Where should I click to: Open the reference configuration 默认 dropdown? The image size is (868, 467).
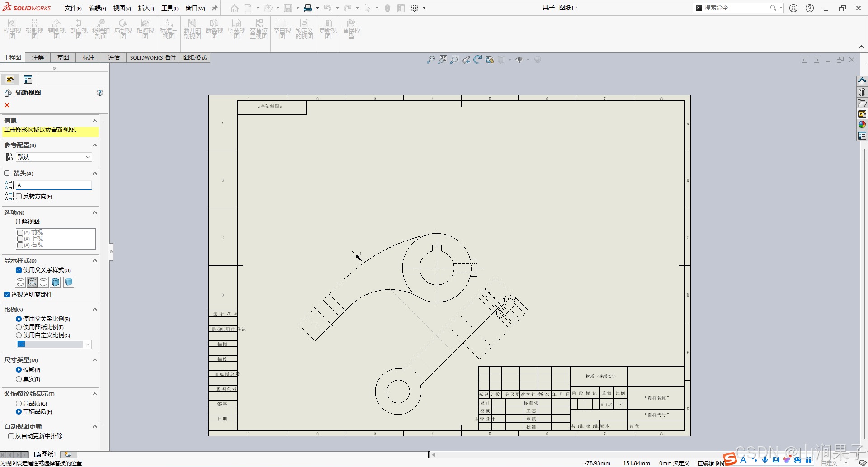[54, 157]
